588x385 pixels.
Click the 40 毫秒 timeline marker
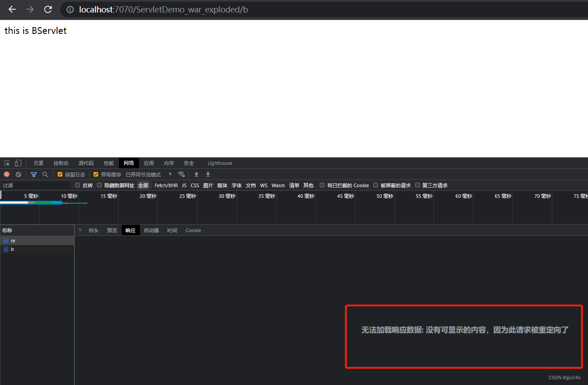[x=306, y=196]
